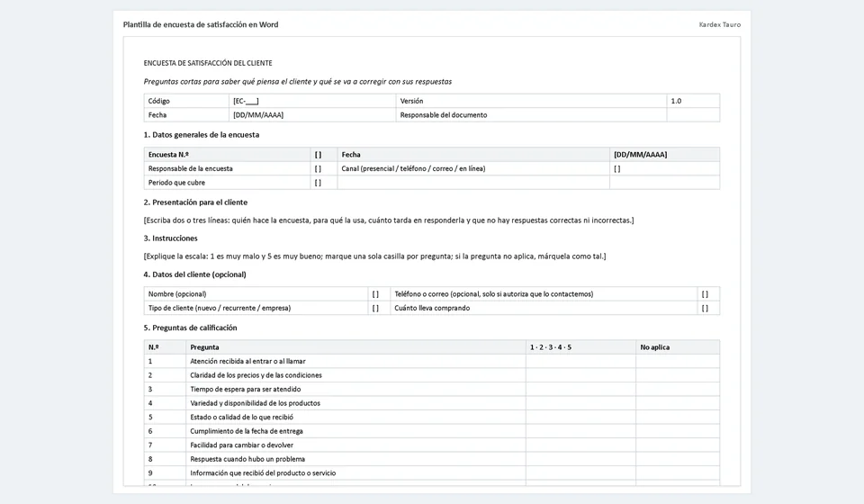This screenshot has height=504, width=864.
Task: Click the 'Pregunta' column header
Action: (x=356, y=347)
